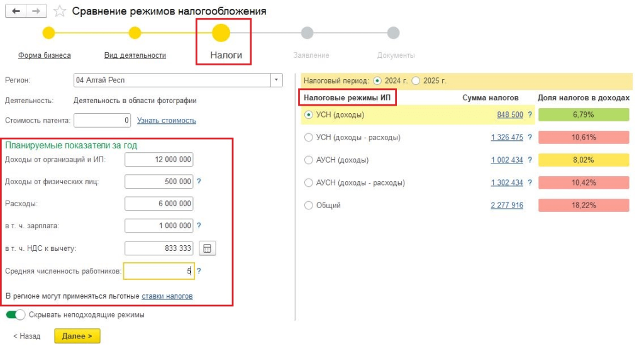Open ставки налогов link
Screen dimensions: 644x354
tap(167, 296)
